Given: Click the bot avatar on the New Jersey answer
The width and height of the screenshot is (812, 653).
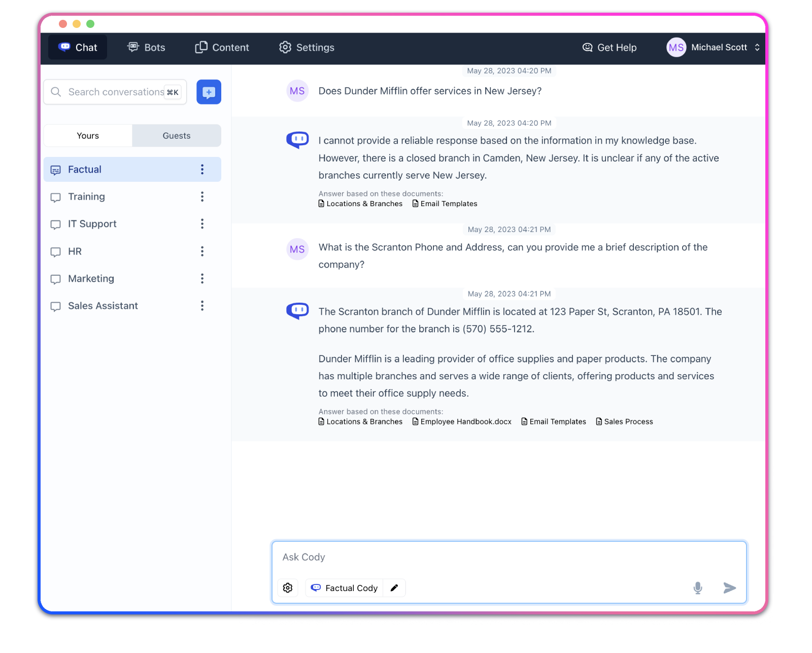Looking at the screenshot, I should (297, 140).
